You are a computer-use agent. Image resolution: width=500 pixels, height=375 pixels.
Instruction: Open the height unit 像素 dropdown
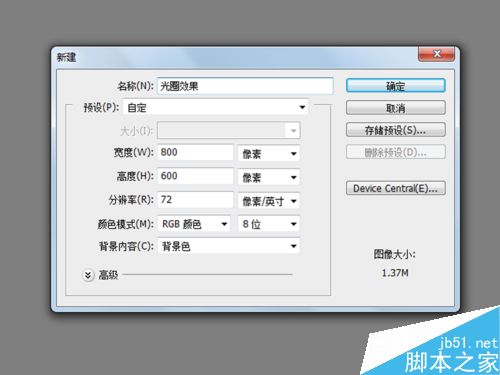(269, 177)
